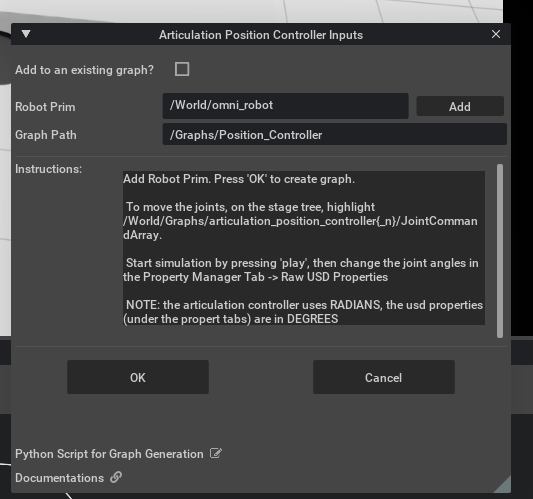Viewport: 533px width, 499px height.
Task: Enable the 'Add to an existing graph?' checkbox
Action: [x=182, y=69]
